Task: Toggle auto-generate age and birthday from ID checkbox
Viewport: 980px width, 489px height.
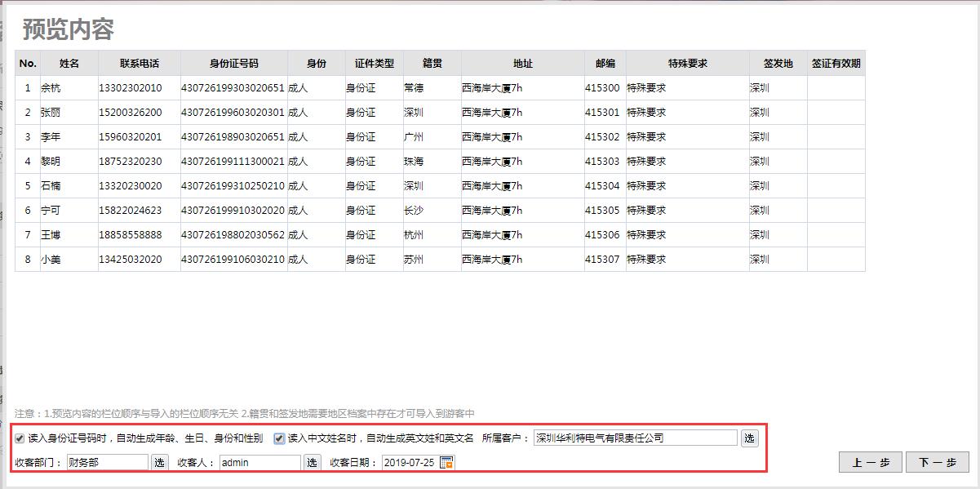Action: click(x=20, y=438)
